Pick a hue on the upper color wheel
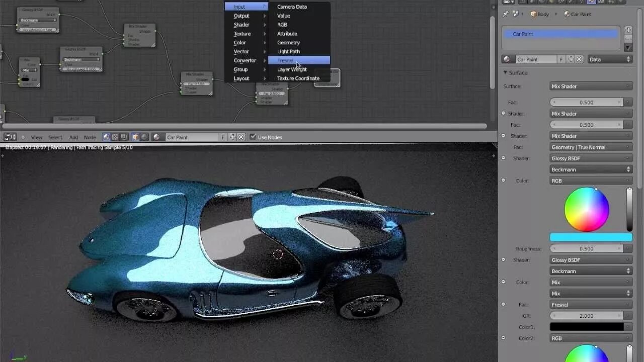 (587, 210)
